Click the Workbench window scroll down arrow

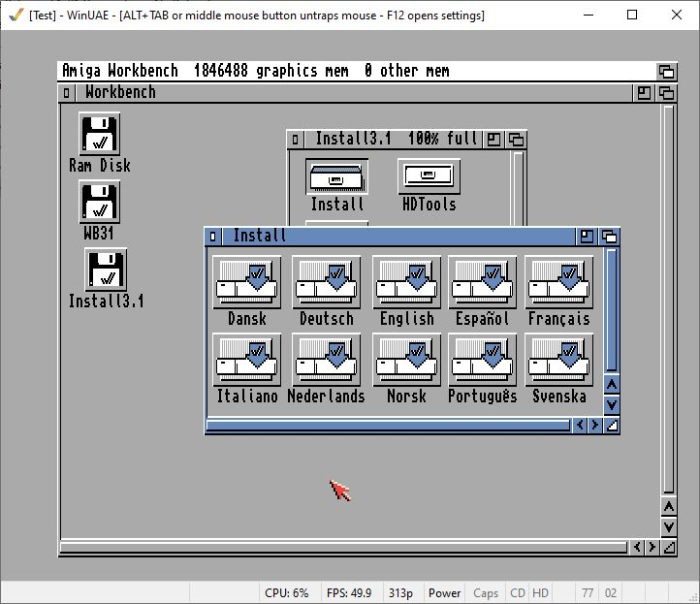tap(669, 527)
